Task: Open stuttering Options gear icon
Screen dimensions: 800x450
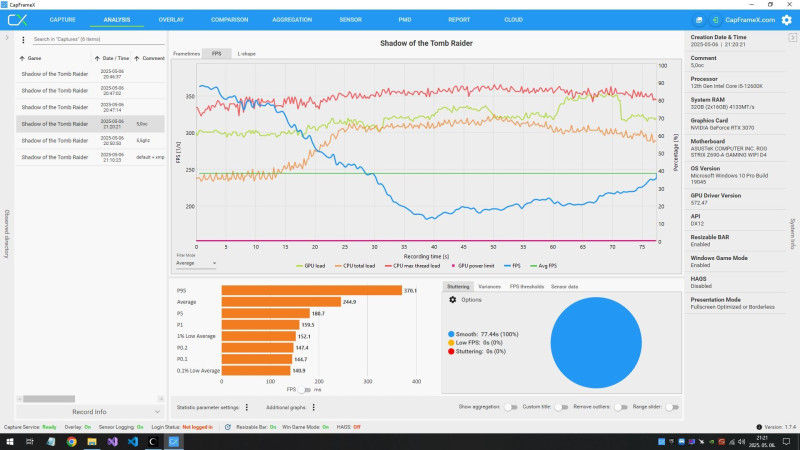Action: coord(453,299)
